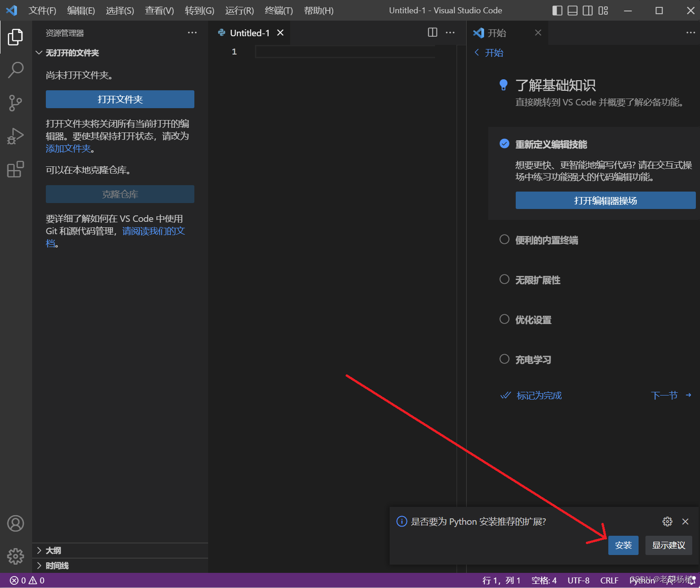Image resolution: width=700 pixels, height=588 pixels.
Task: Click the 显示建议 button
Action: point(669,545)
